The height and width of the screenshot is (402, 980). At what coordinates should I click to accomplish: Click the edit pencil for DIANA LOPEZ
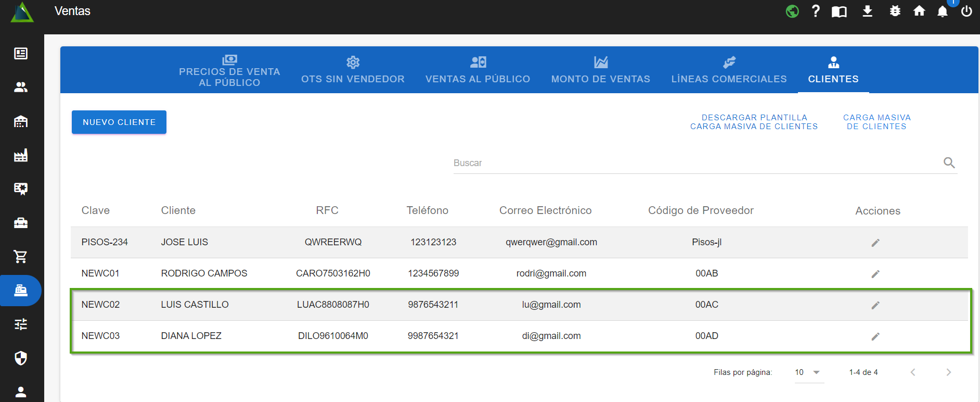coord(875,336)
